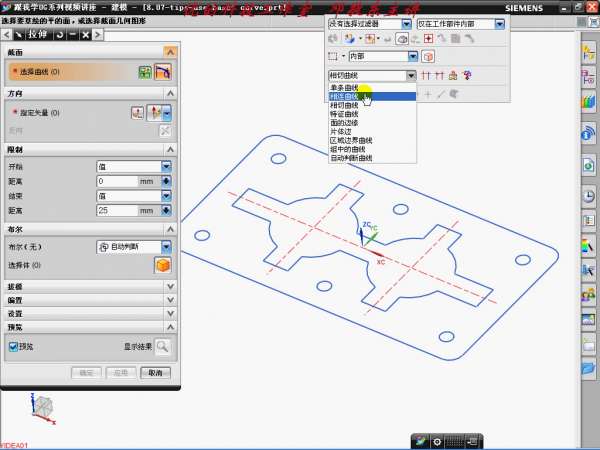Expand the 设置 section
Viewport: 600px width, 450px height.
(170, 313)
